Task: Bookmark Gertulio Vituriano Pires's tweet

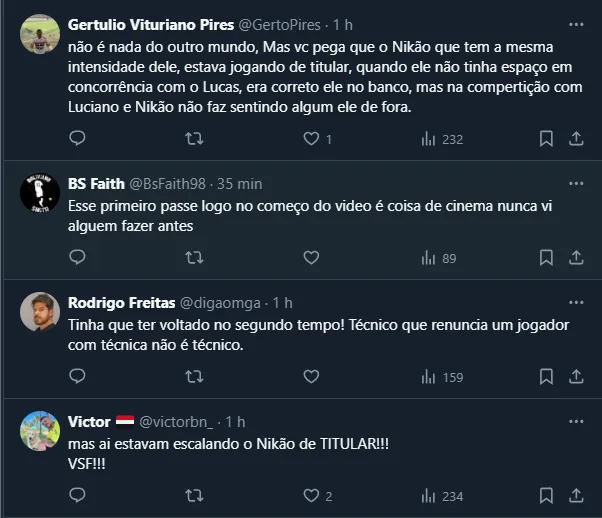Action: (x=546, y=139)
